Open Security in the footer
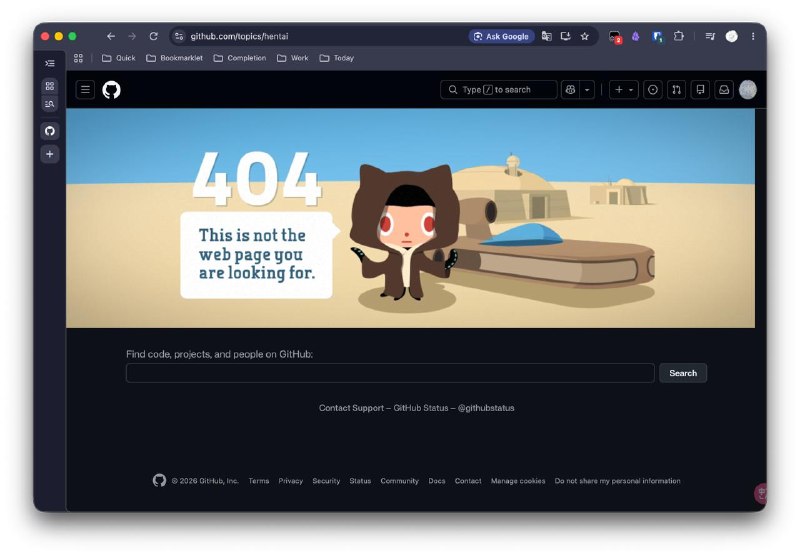The image size is (800, 556). pyautogui.click(x=326, y=481)
